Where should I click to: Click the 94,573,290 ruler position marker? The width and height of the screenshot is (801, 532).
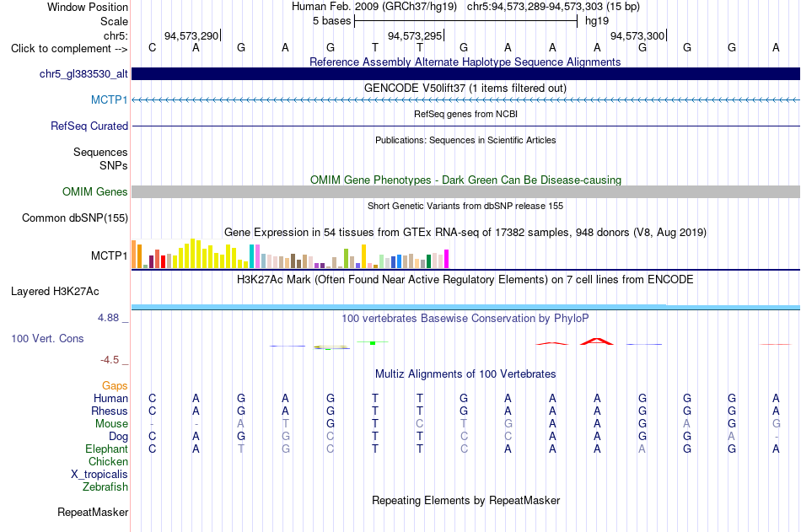tap(191, 35)
